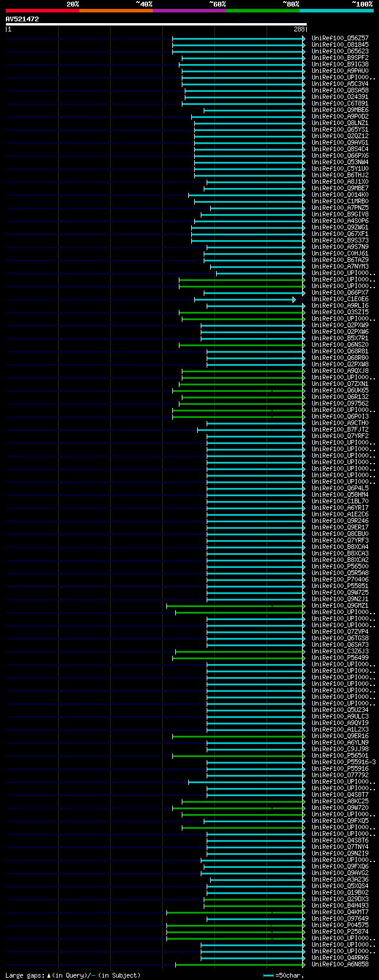Pick the UniRef100_C1MRB0 hit label
The image size is (379, 980).
(x=340, y=201)
